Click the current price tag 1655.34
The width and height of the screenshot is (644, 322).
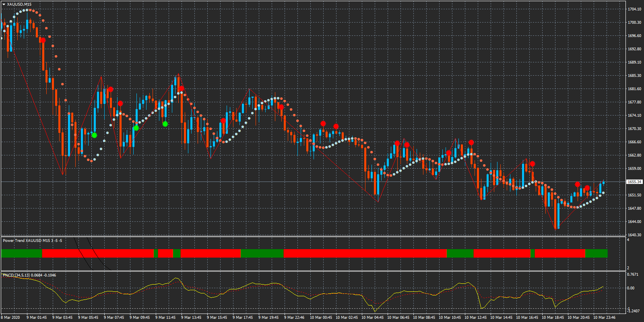click(634, 182)
